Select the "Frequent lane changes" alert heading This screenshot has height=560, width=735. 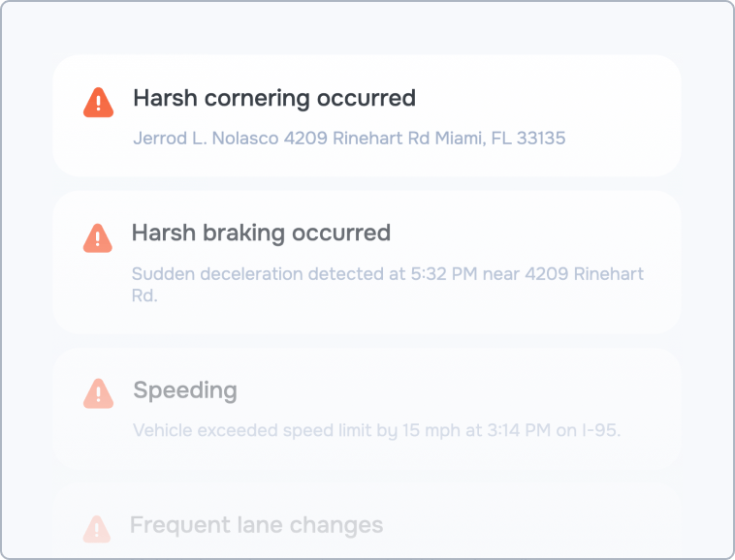[256, 525]
